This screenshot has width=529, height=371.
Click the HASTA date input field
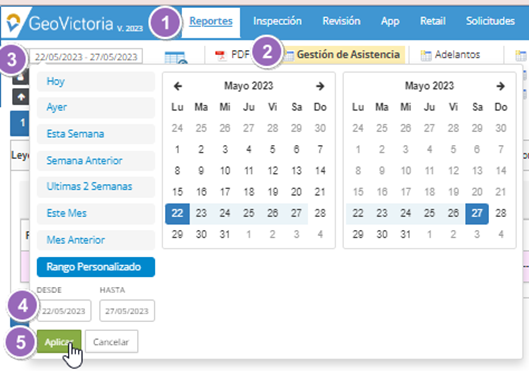pos(127,311)
